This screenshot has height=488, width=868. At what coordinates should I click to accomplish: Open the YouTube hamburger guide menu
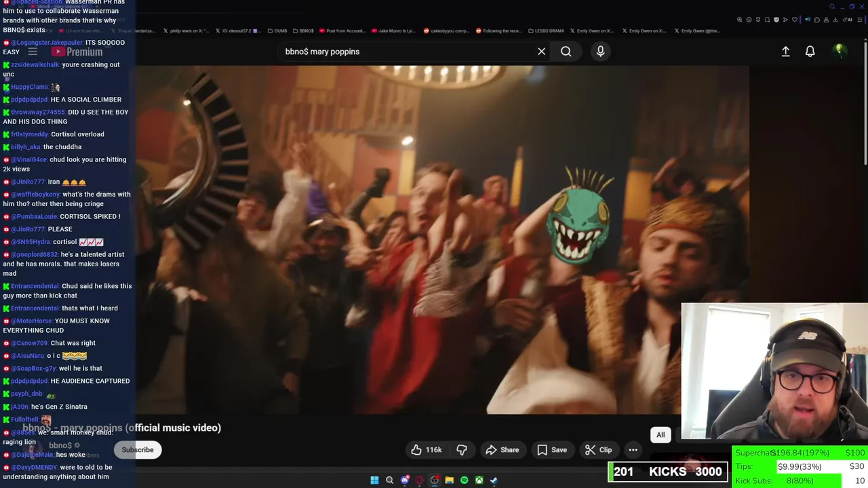(x=32, y=52)
